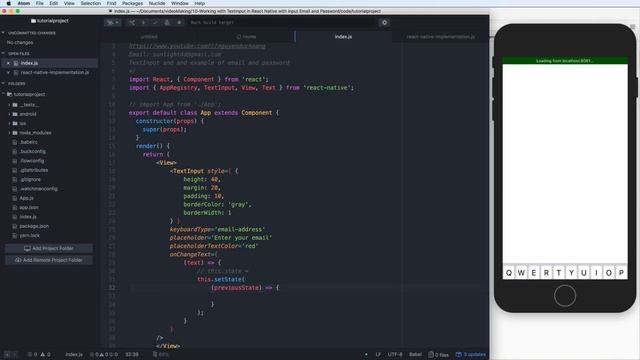Viewport: 640px width, 360px height.
Task: Switch to the index.js editor tab
Action: point(343,37)
